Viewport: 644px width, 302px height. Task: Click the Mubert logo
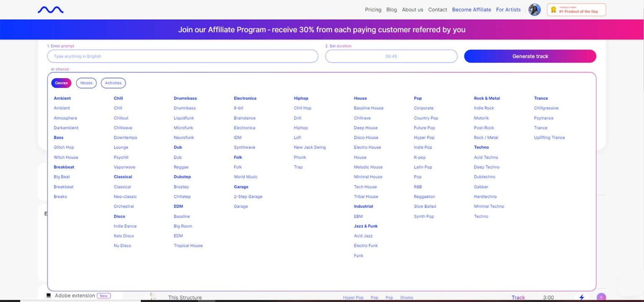pos(50,9)
